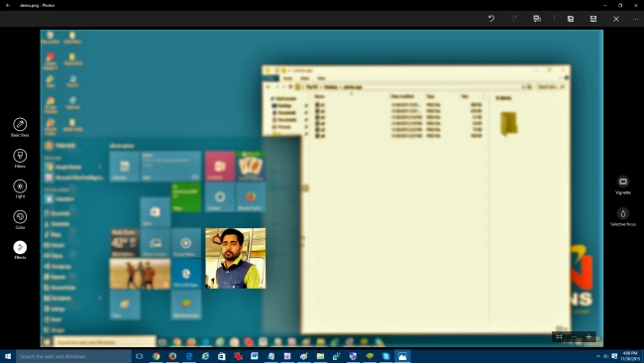
Task: Launch Firefox from the taskbar
Action: [172, 356]
